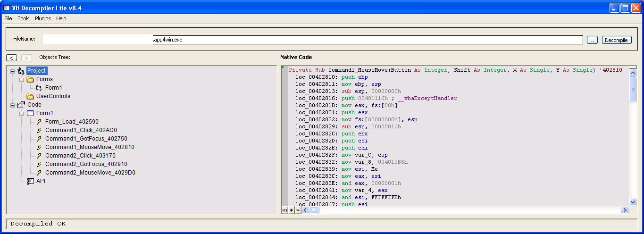Click the Decompiled OK status bar text
The image size is (644, 234).
coord(38,224)
